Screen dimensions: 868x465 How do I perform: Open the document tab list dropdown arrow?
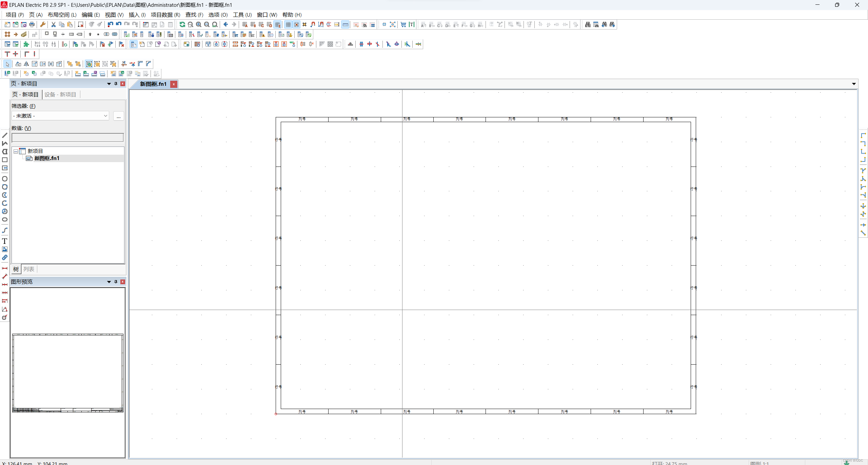tap(853, 84)
